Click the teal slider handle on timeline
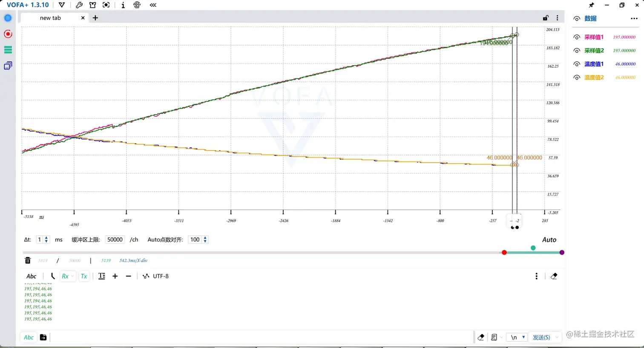This screenshot has height=348, width=644. pyautogui.click(x=533, y=248)
